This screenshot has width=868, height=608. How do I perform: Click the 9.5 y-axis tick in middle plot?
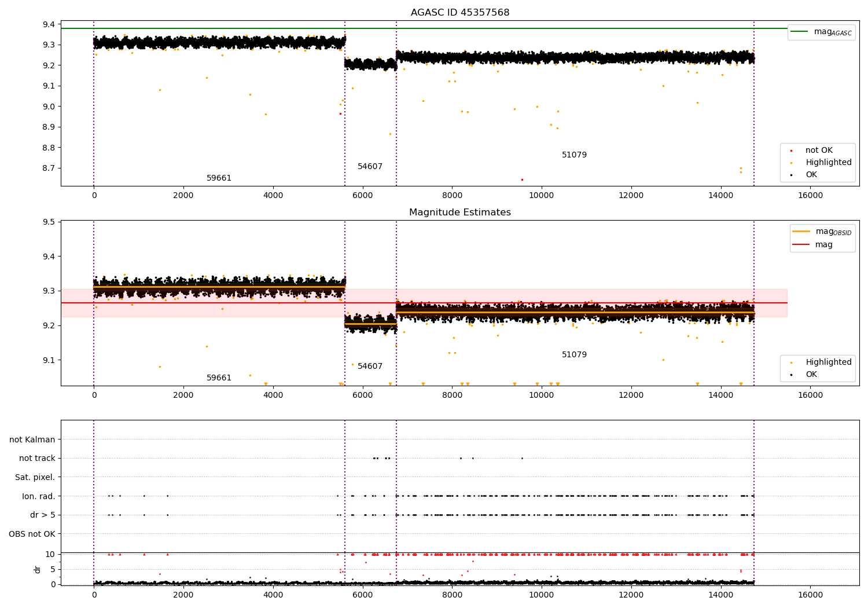[x=49, y=222]
